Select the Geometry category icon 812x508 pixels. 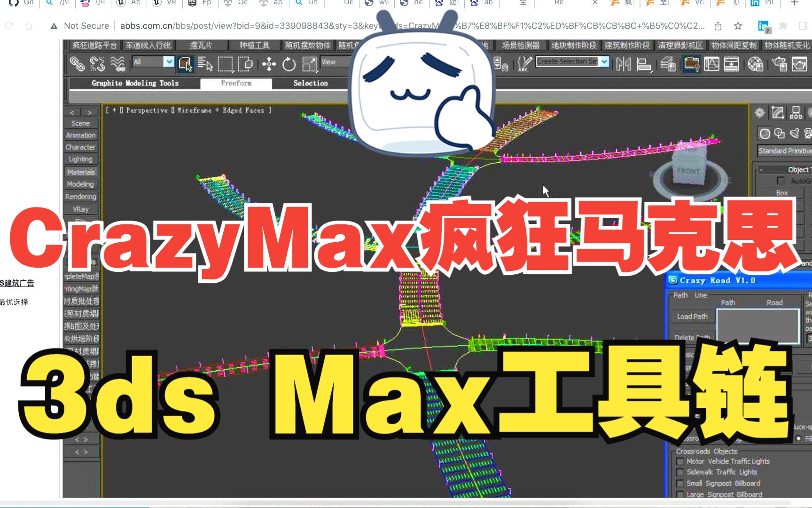765,134
